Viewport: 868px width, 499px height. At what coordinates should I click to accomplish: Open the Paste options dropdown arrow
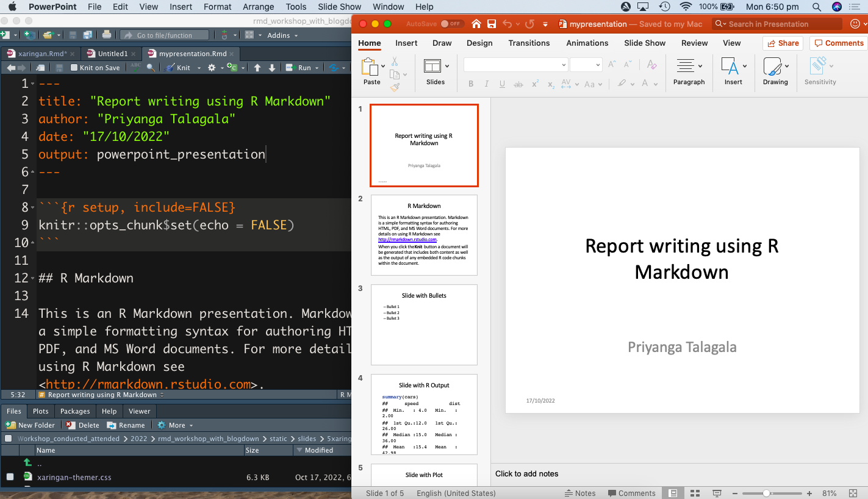click(383, 66)
